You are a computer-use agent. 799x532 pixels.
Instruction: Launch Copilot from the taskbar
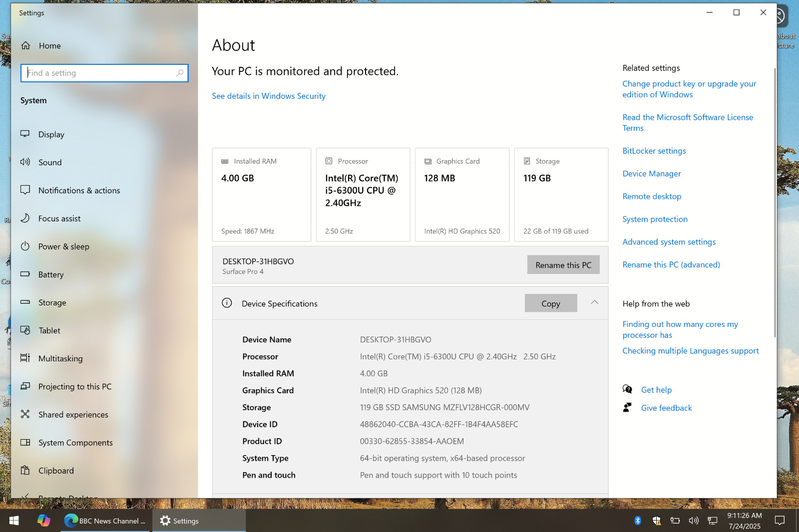pos(43,521)
